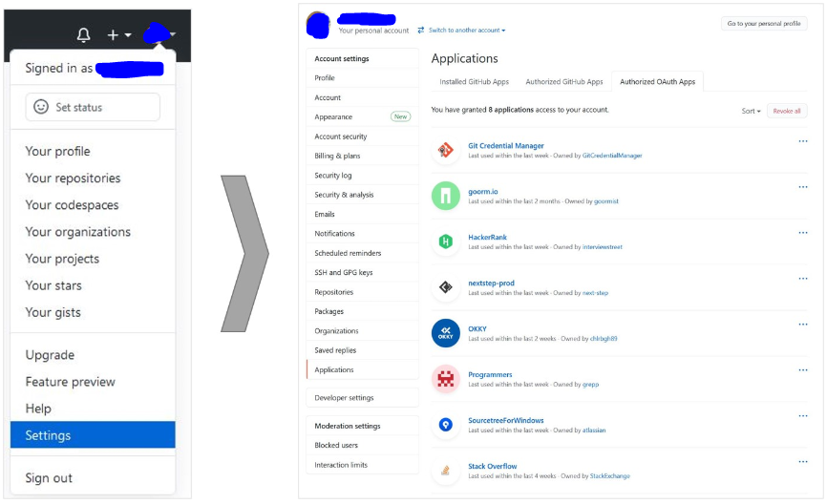Open Notifications sidebar link
827x504 pixels.
pos(362,234)
